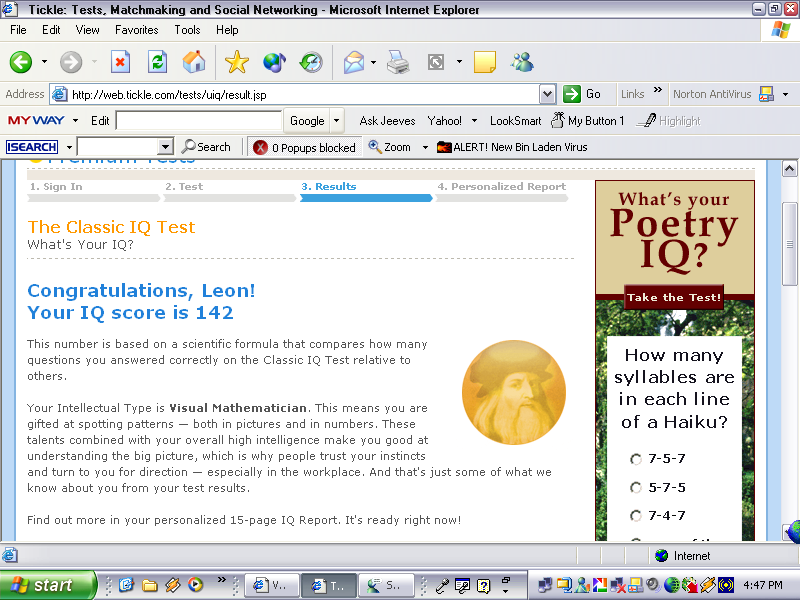Open the Norton AntiVirus dropdown arrow
Viewport: 800px width, 600px height.
785,94
